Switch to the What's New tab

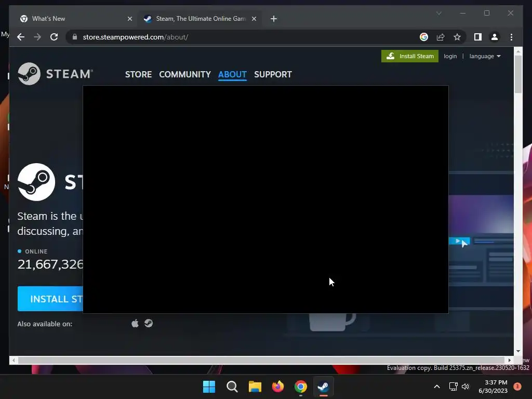[x=75, y=19]
